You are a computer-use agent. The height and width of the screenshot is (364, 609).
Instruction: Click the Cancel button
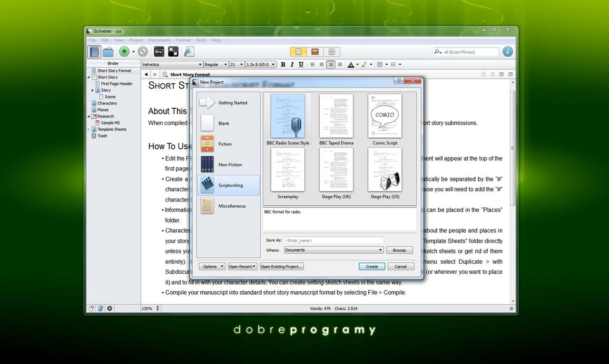click(401, 267)
